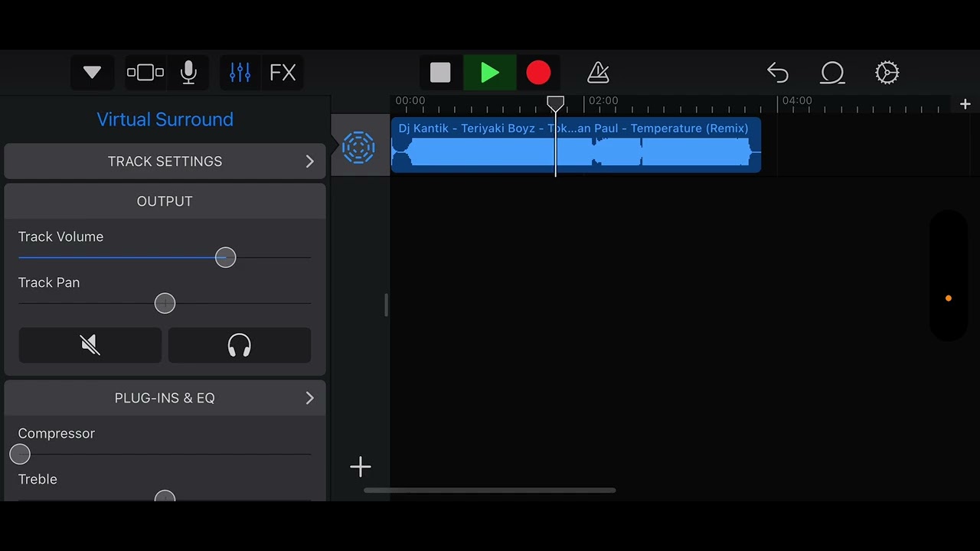Viewport: 980px width, 551px height.
Task: Select the Virtual Surround track name
Action: coord(165,119)
